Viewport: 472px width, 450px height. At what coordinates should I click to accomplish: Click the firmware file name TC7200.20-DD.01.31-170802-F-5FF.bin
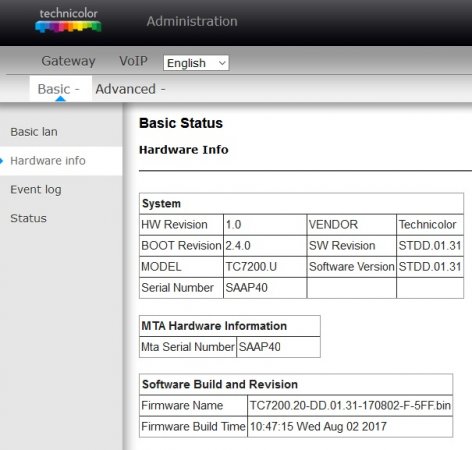(350, 406)
